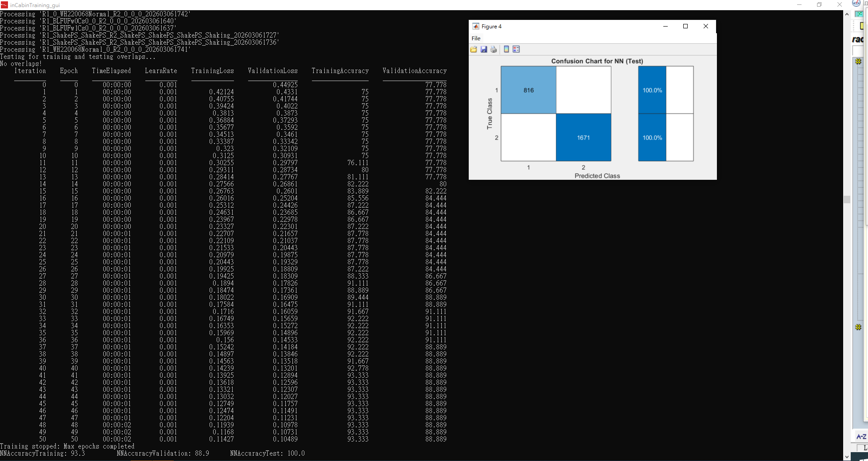This screenshot has width=868, height=461.
Task: Click the console scrollbar down arrow
Action: [x=847, y=457]
